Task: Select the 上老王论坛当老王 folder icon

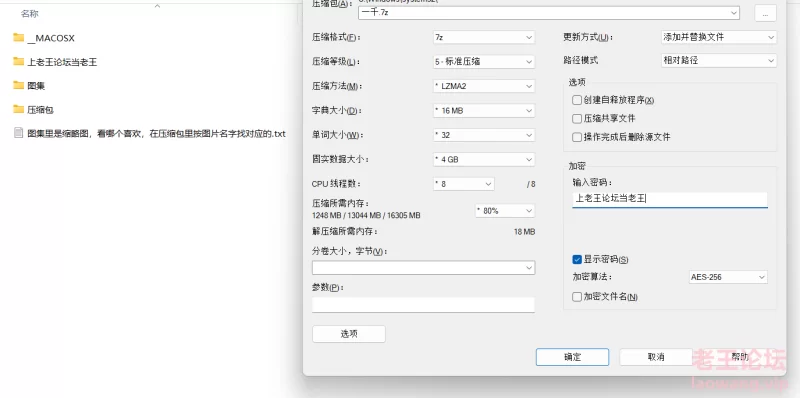Action: click(19, 62)
